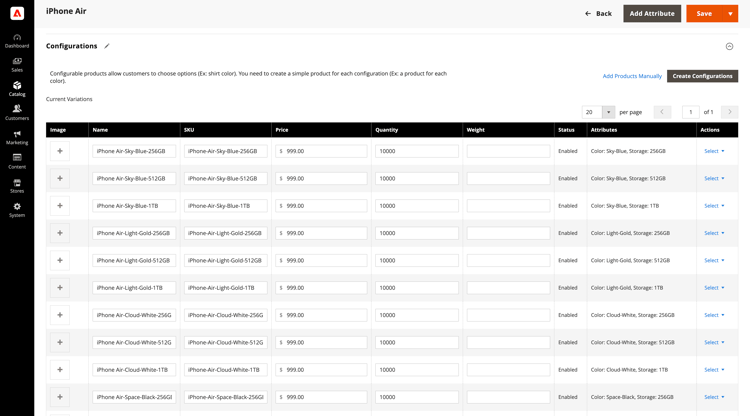The width and height of the screenshot is (750, 416).
Task: Open the Save button dropdown arrow
Action: tap(730, 13)
